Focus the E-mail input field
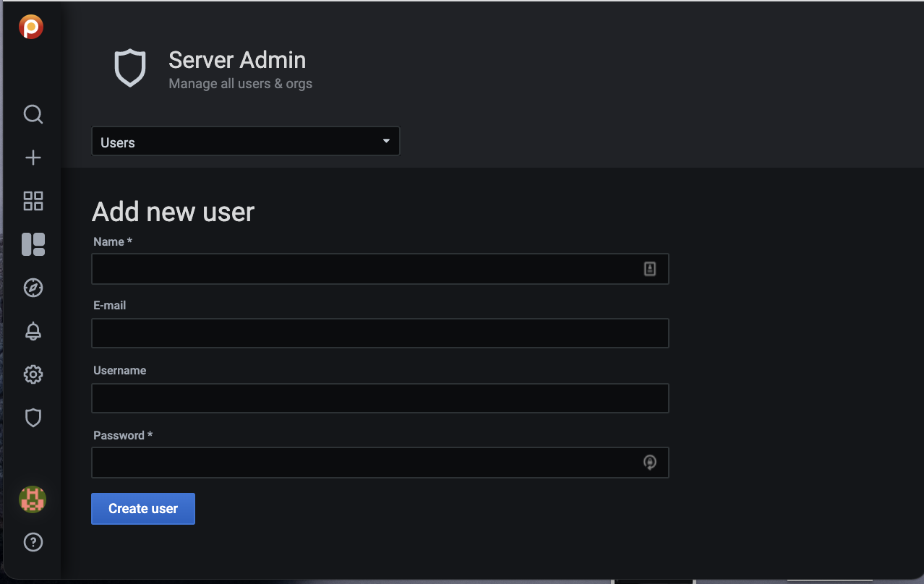 pos(380,333)
